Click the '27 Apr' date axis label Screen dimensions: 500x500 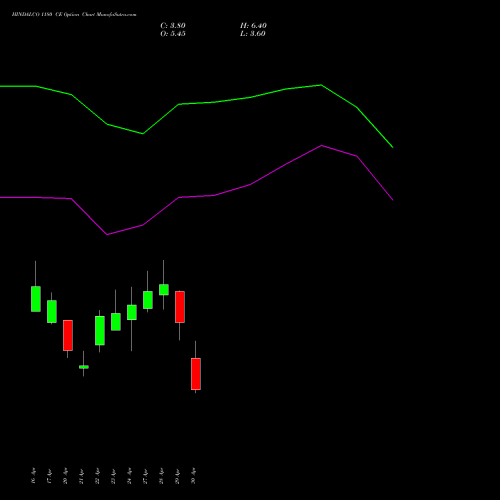click(x=145, y=476)
